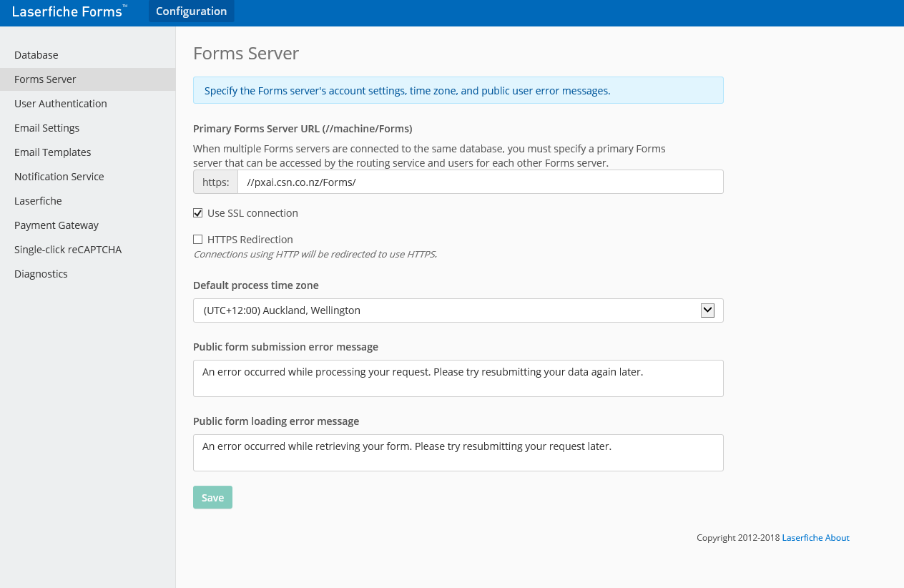Open Single-click reCAPTCHA settings
This screenshot has width=904, height=588.
click(68, 250)
